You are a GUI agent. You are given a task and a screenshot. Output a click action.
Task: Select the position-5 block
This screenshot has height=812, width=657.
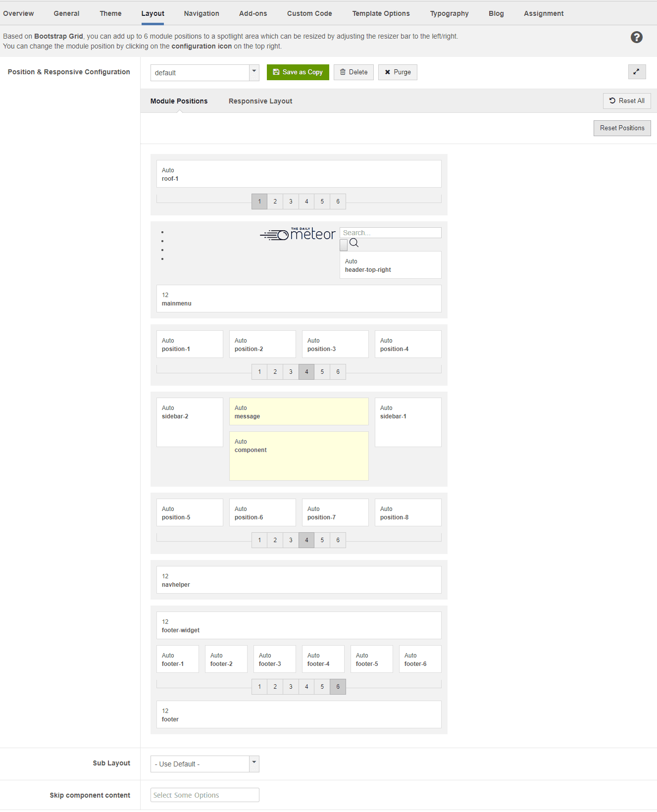pyautogui.click(x=190, y=512)
